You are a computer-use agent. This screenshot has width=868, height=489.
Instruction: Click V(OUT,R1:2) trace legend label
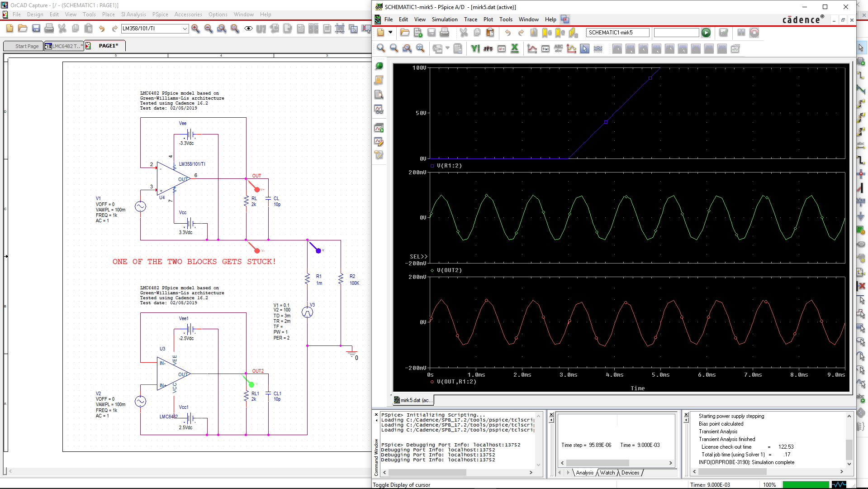[456, 382]
